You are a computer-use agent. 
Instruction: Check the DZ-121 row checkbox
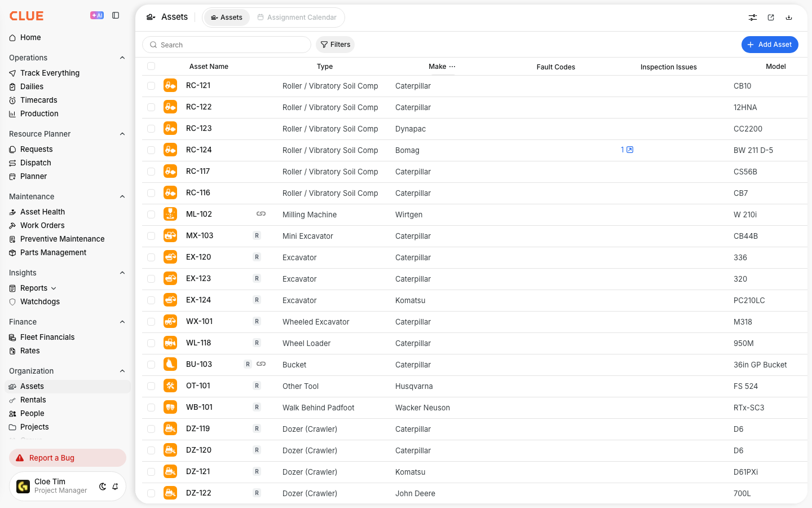[151, 472]
